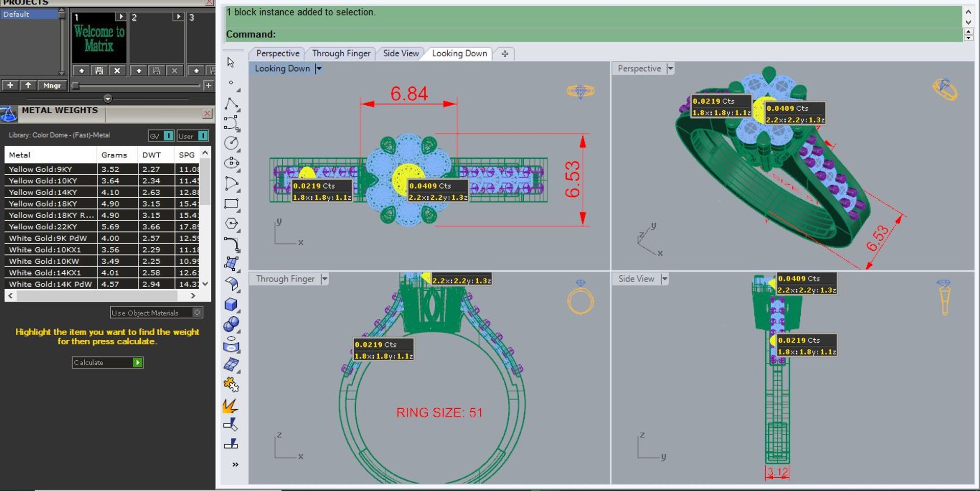980x491 pixels.
Task: Toggle the GV switch
Action: [161, 136]
